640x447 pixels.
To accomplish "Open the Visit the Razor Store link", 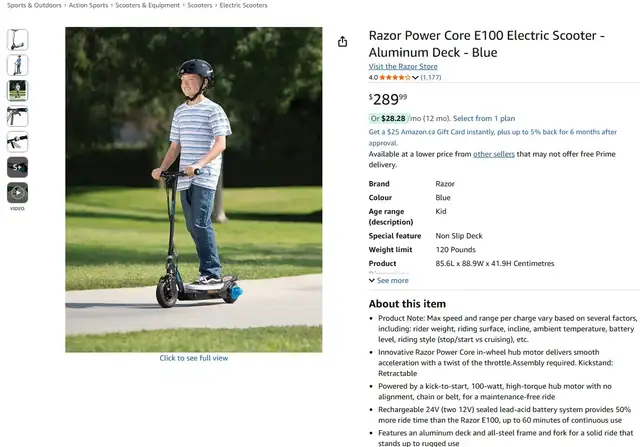I will click(403, 66).
